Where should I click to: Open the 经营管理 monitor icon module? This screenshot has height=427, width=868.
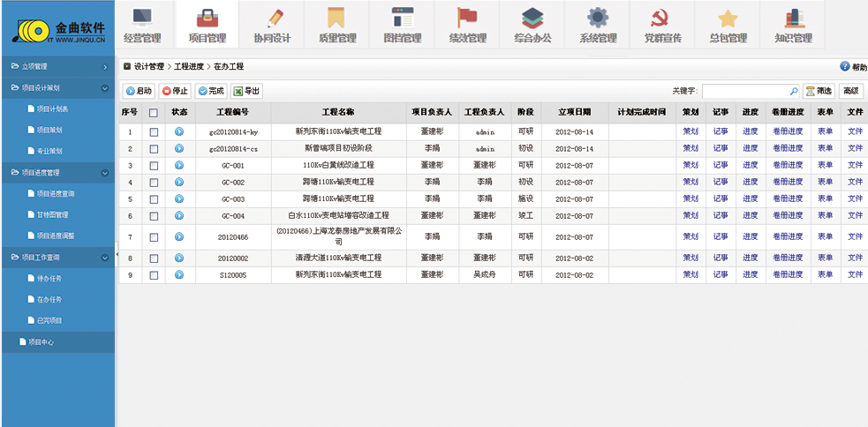(x=142, y=19)
